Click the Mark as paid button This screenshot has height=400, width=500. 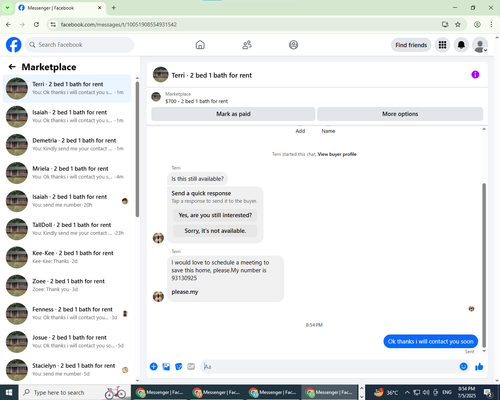233,114
